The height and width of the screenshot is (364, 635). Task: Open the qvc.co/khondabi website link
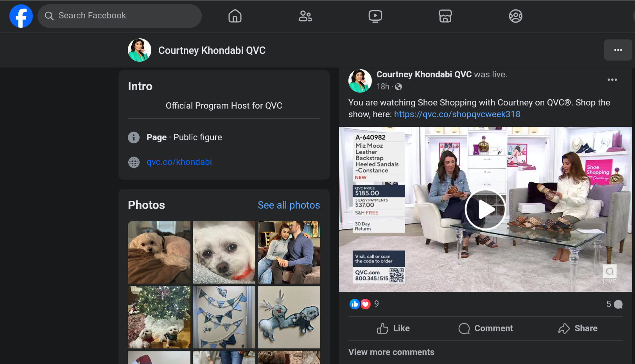pyautogui.click(x=179, y=162)
